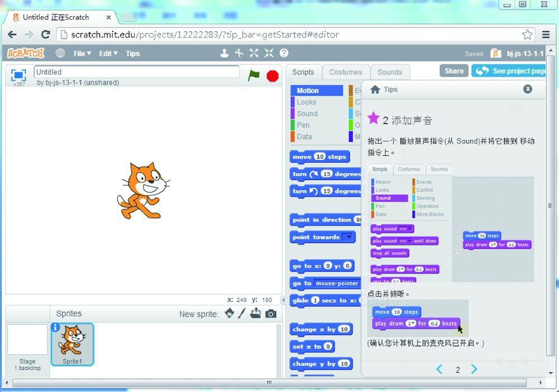Click the Shrink sprite tool icon
559x392 pixels.
[269, 53]
